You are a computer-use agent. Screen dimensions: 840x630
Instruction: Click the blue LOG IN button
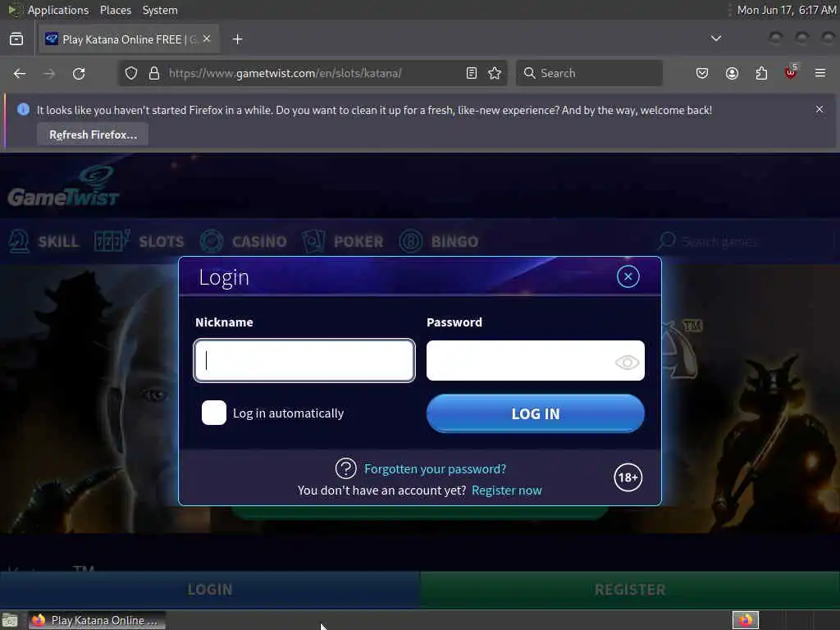pyautogui.click(x=535, y=413)
